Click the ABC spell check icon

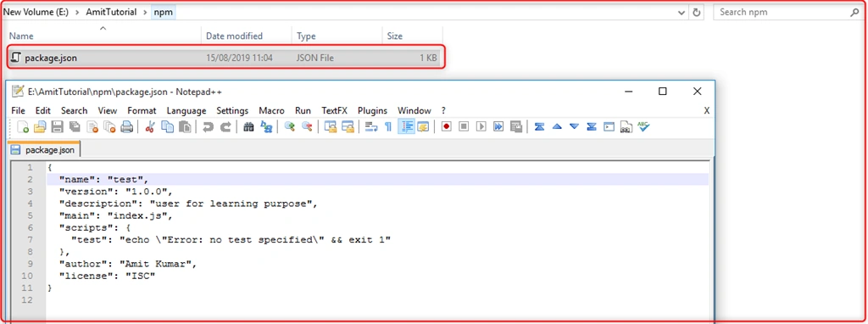643,127
